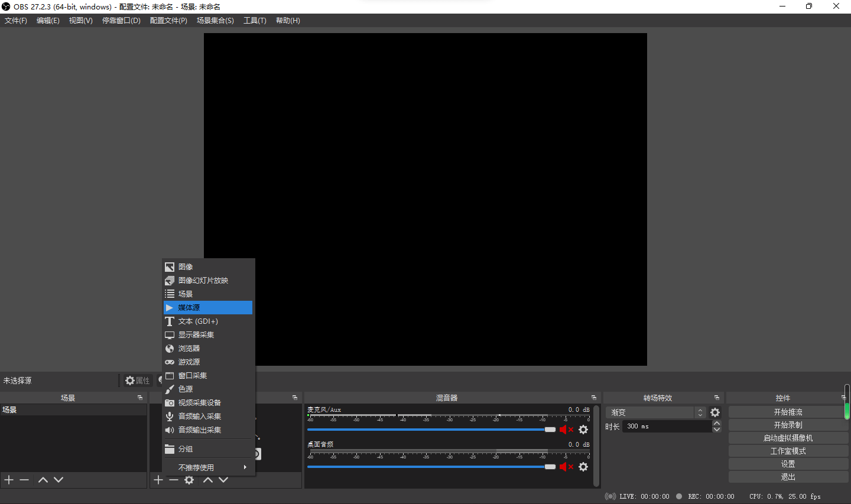The height and width of the screenshot is (504, 851).
Task: Open the 渐变 transition dropdown
Action: 656,412
